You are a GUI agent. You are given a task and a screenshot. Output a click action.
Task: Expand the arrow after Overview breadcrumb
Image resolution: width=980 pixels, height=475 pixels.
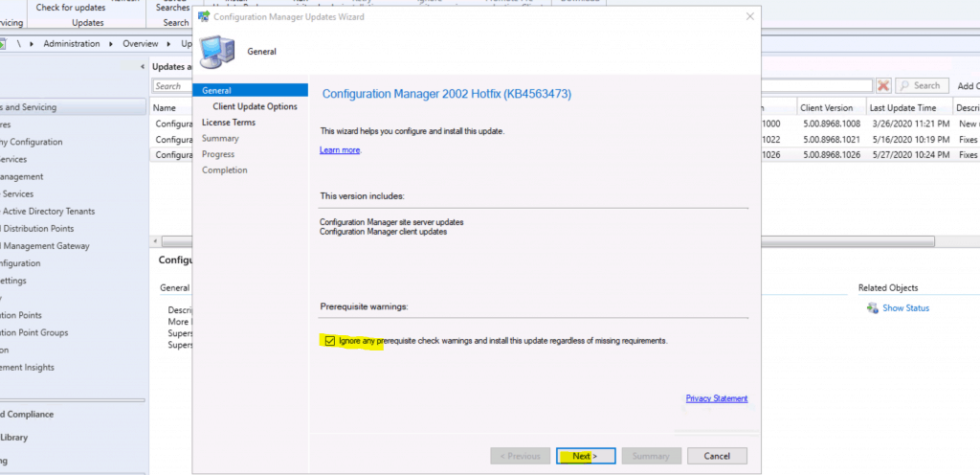click(168, 44)
